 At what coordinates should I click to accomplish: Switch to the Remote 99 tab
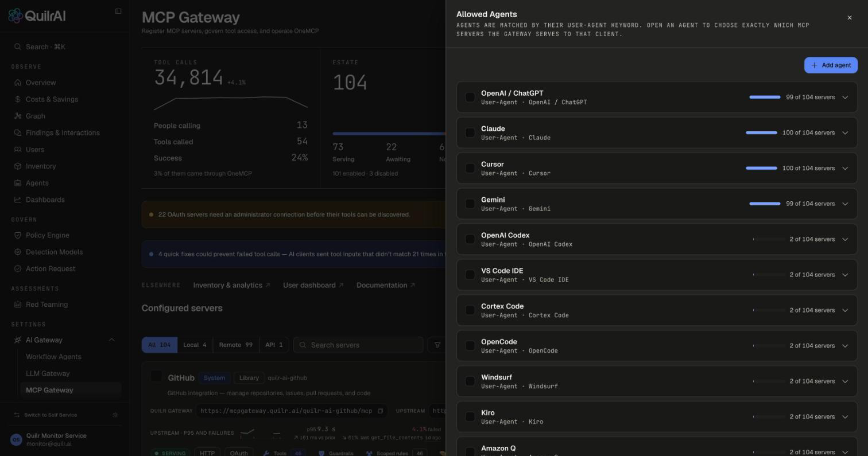click(x=236, y=345)
